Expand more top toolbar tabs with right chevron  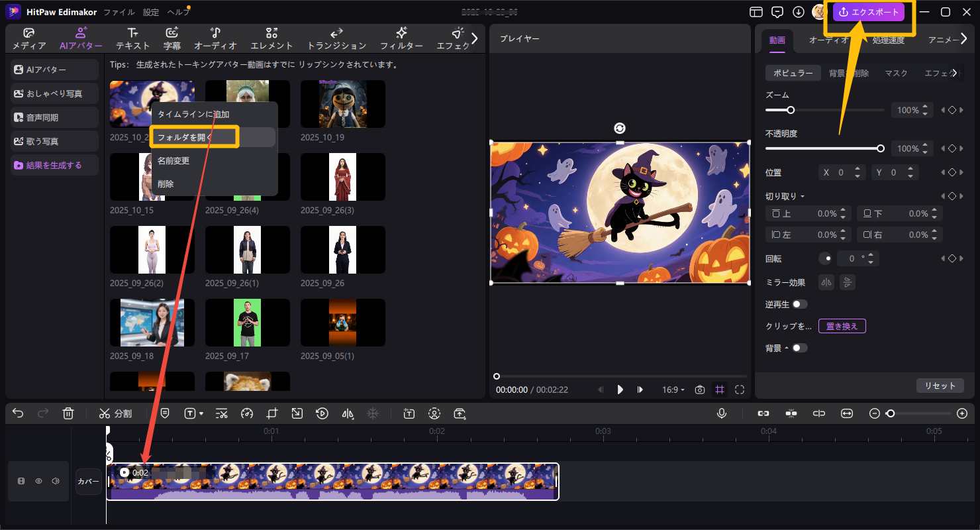coord(474,38)
